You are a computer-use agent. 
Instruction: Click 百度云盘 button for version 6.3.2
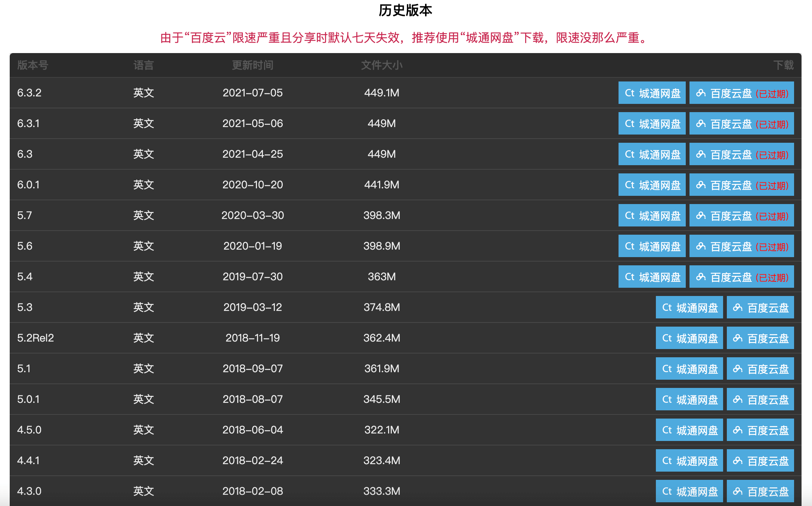point(741,93)
